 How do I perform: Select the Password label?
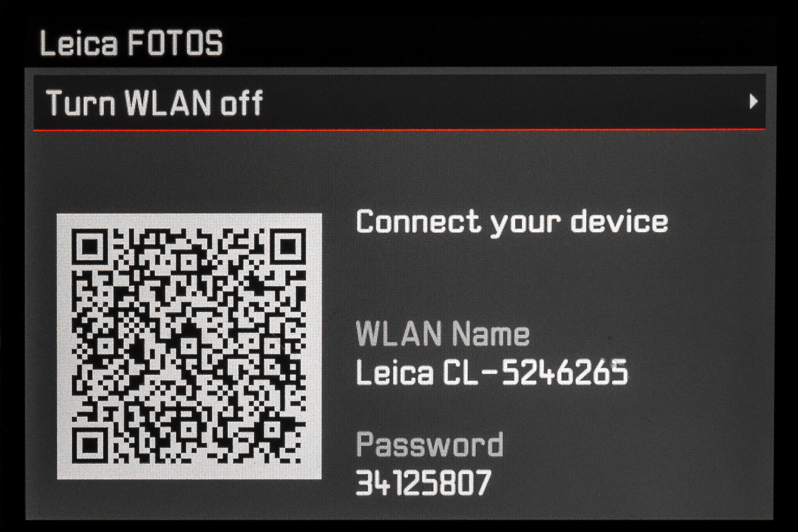[x=429, y=444]
